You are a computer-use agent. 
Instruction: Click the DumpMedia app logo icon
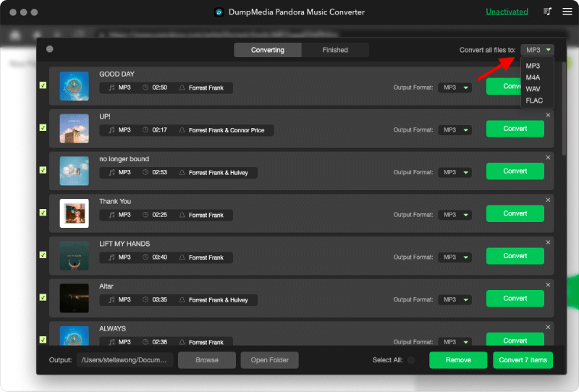click(x=219, y=12)
